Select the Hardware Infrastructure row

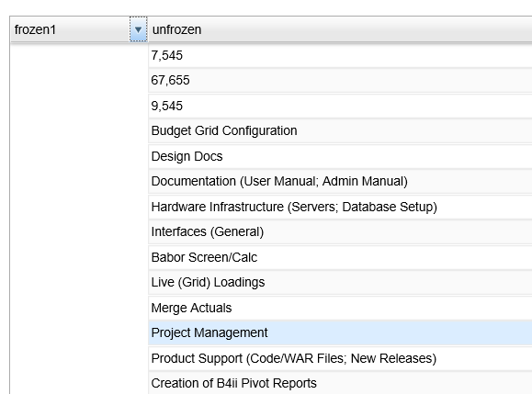coord(340,208)
